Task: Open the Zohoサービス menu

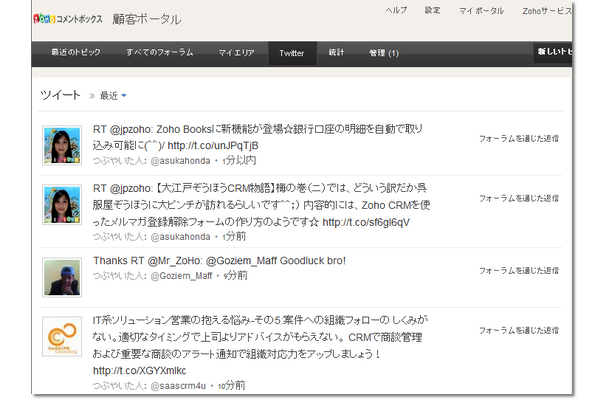Action: pyautogui.click(x=547, y=11)
